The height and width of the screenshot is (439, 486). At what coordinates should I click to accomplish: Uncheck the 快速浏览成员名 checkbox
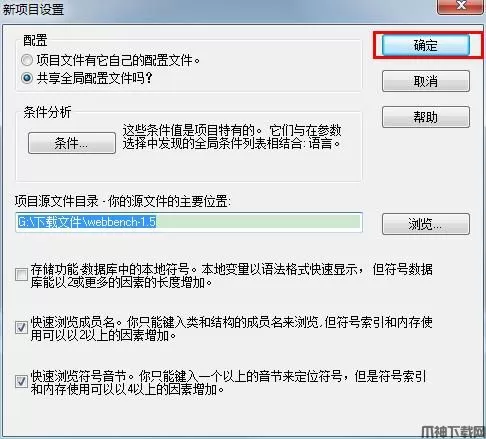point(21,327)
